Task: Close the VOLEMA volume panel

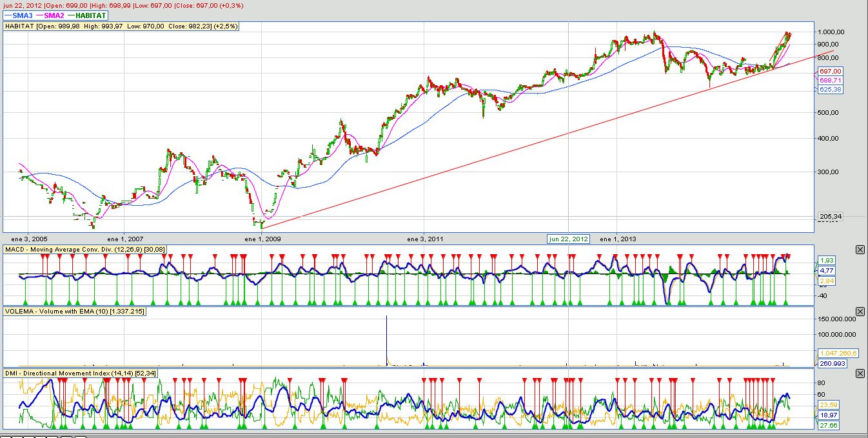Action: click(x=860, y=312)
